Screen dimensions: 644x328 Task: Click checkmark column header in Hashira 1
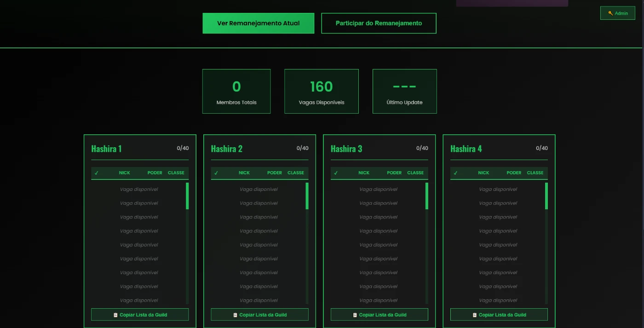tap(97, 173)
